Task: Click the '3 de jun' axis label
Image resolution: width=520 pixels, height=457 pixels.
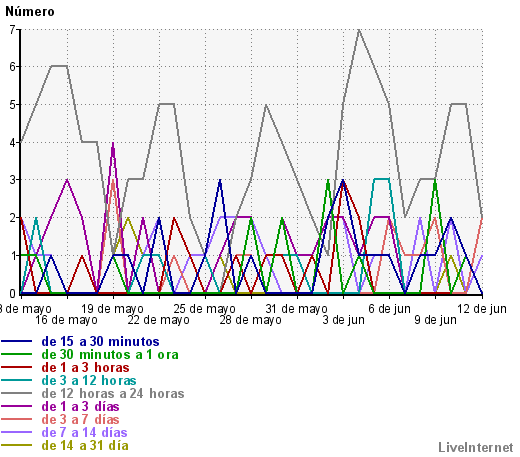Action: tap(343, 320)
